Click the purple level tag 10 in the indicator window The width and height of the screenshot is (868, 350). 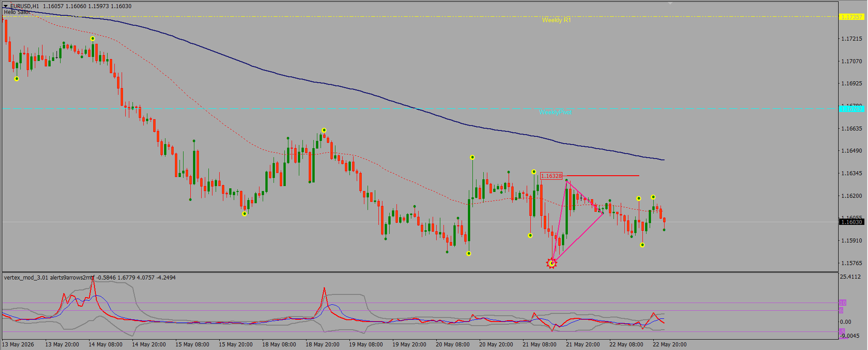click(842, 303)
